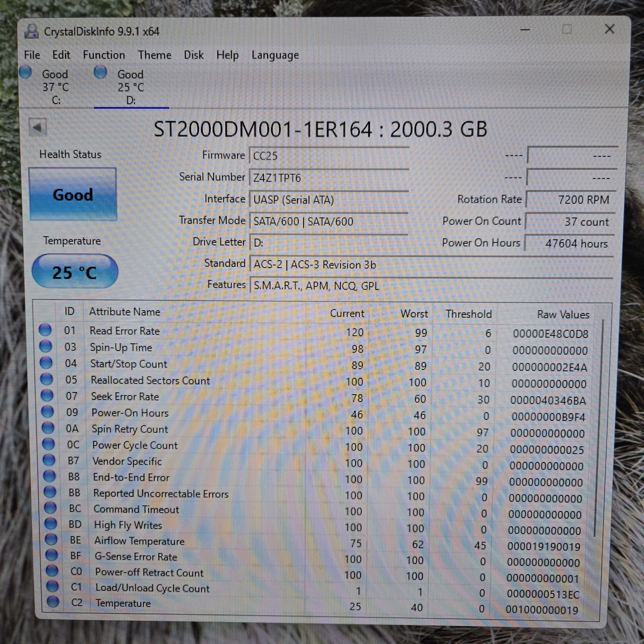
Task: Click the status orb for C2 Temperature row
Action: coord(53,602)
